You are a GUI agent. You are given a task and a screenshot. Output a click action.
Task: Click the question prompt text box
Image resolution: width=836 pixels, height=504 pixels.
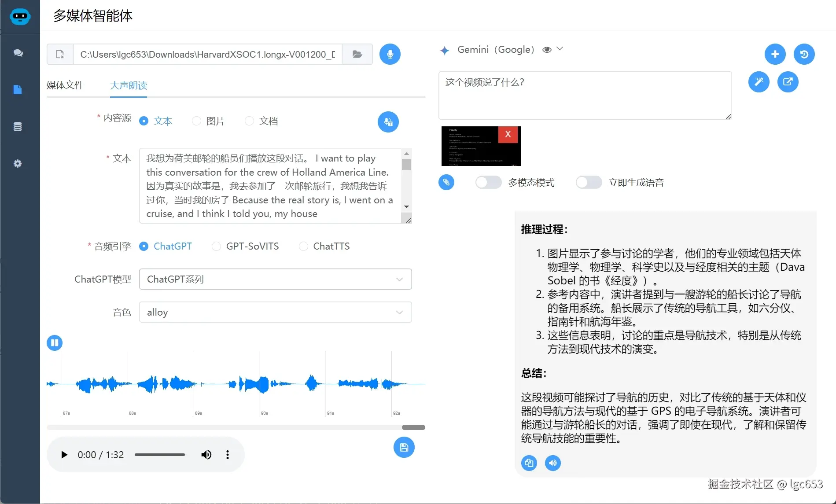coord(585,96)
